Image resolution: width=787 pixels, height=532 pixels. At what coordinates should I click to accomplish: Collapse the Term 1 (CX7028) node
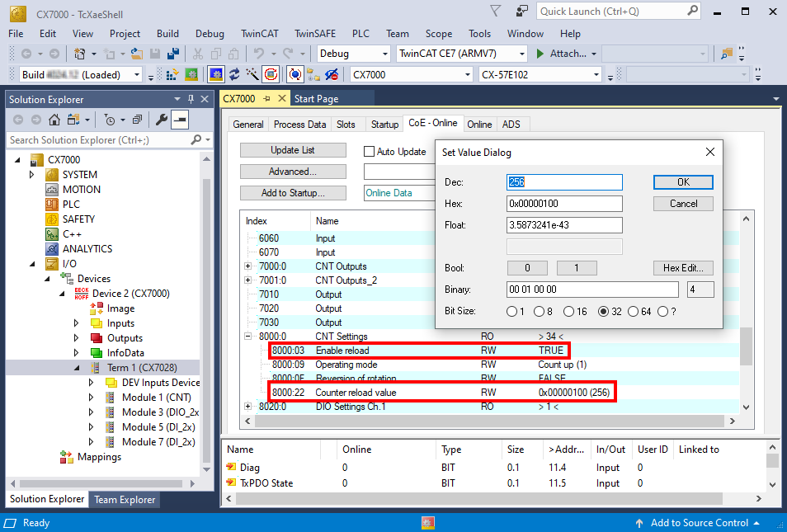coord(77,368)
